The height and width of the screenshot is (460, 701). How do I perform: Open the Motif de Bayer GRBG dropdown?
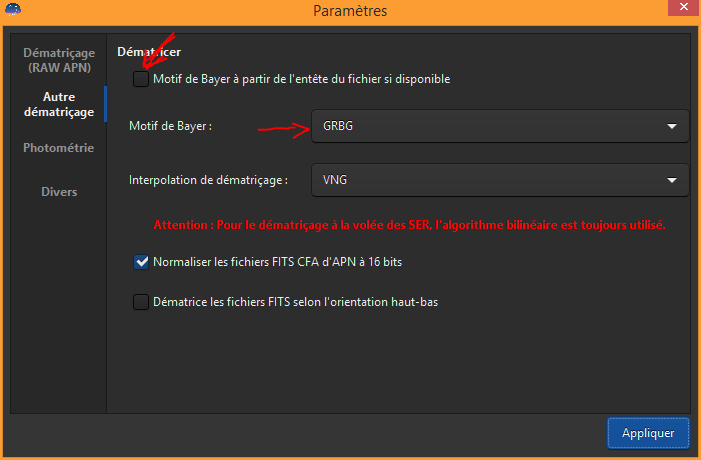click(x=500, y=126)
